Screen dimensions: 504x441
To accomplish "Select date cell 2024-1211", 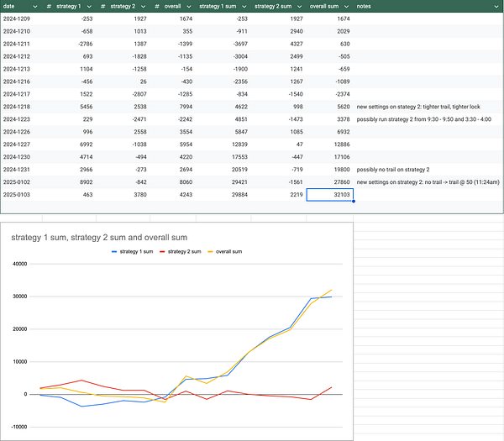I will (17, 44).
